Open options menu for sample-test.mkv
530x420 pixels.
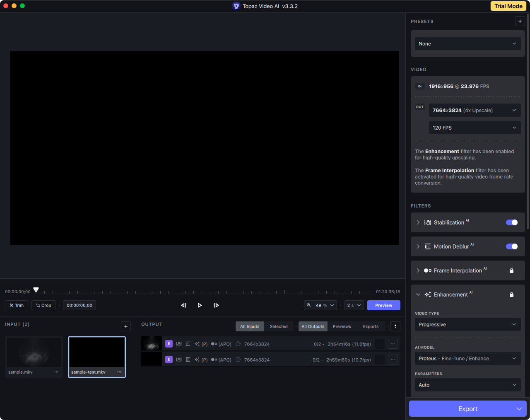(119, 372)
